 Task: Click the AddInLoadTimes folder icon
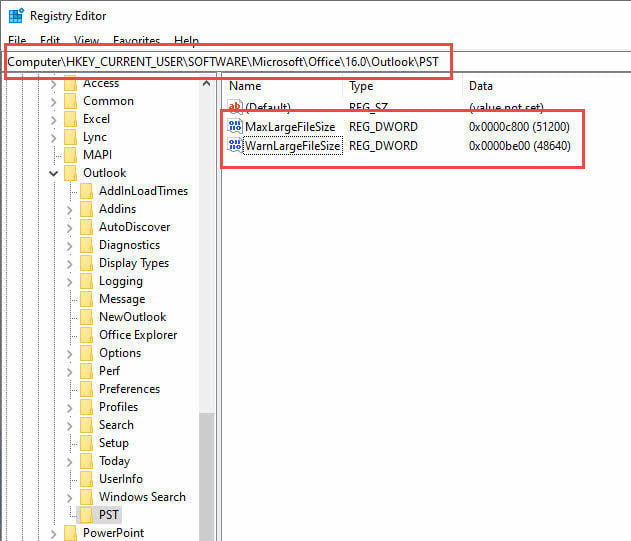click(87, 191)
